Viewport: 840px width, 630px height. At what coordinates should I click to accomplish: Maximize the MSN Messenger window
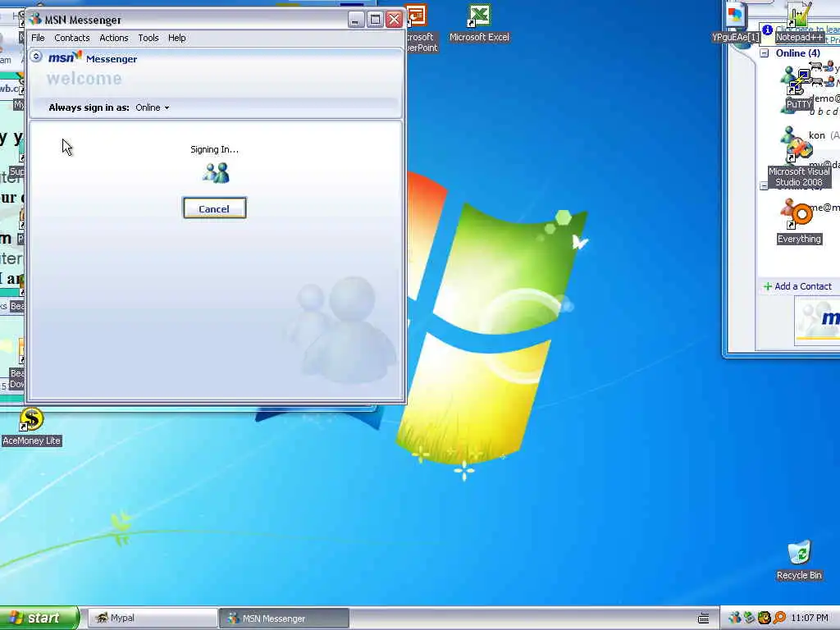point(375,20)
